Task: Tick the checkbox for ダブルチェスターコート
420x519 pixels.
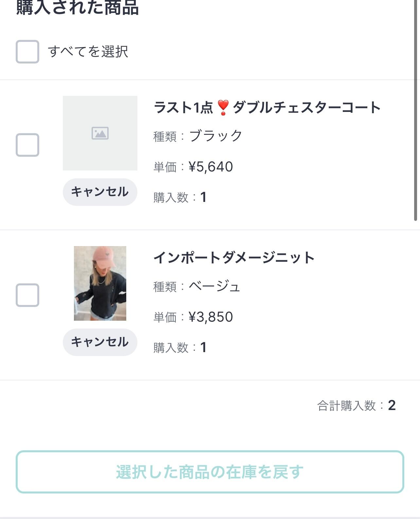Action: (x=27, y=145)
